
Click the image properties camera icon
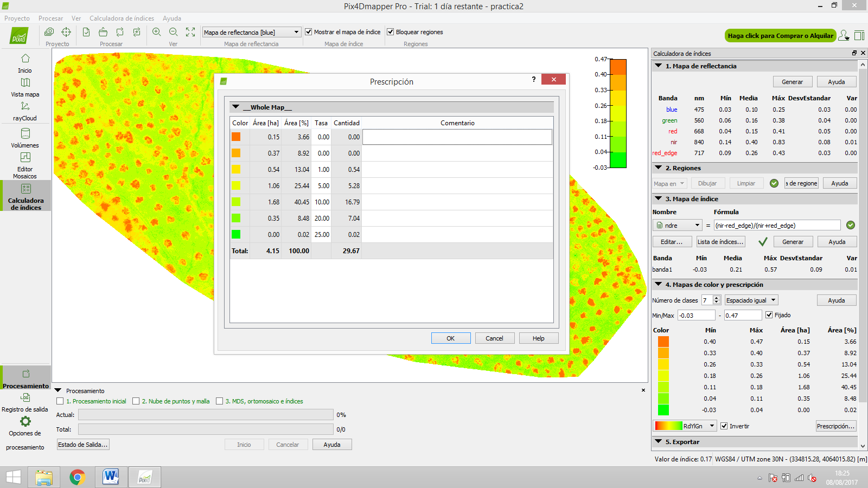pos(49,32)
